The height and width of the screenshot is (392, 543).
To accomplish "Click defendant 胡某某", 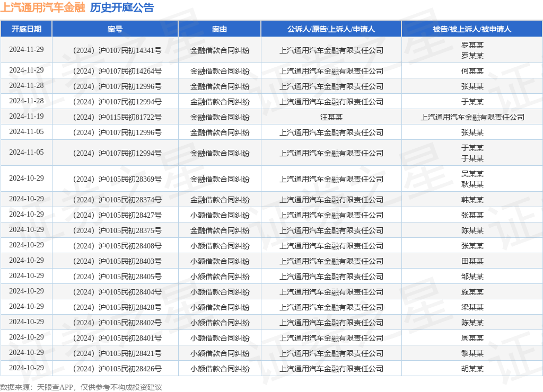I will pyautogui.click(x=472, y=369).
